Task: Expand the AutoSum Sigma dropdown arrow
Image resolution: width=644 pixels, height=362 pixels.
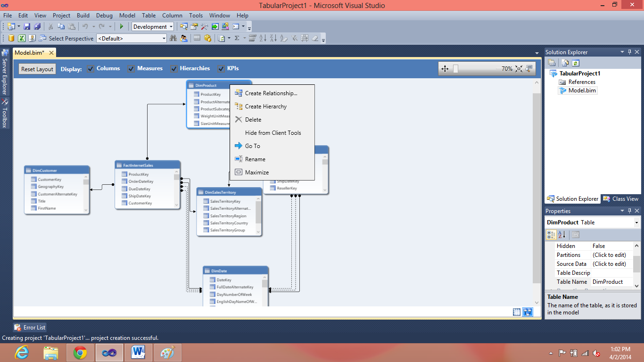Action: click(x=245, y=38)
